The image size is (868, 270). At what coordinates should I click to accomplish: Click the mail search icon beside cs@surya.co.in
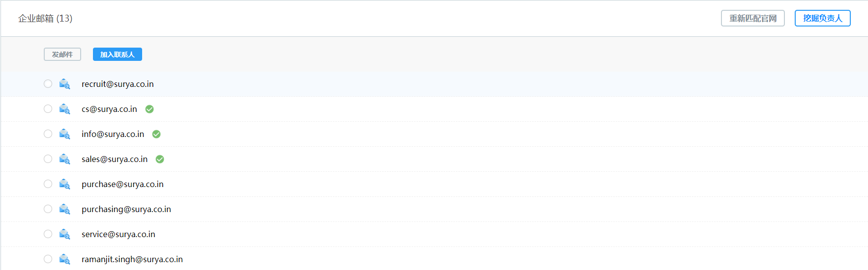[x=64, y=109]
